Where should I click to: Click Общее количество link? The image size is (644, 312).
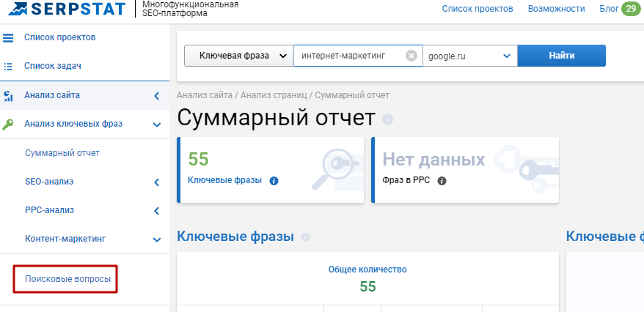pos(367,270)
